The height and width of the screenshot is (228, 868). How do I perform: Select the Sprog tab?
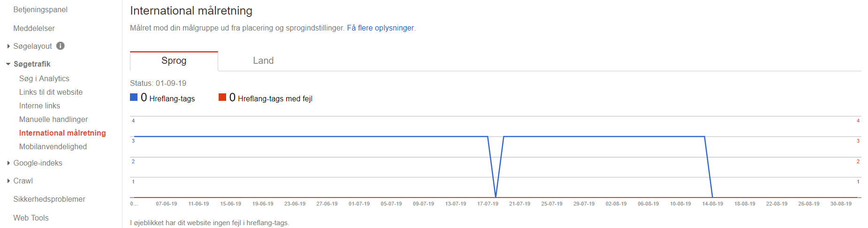[174, 61]
